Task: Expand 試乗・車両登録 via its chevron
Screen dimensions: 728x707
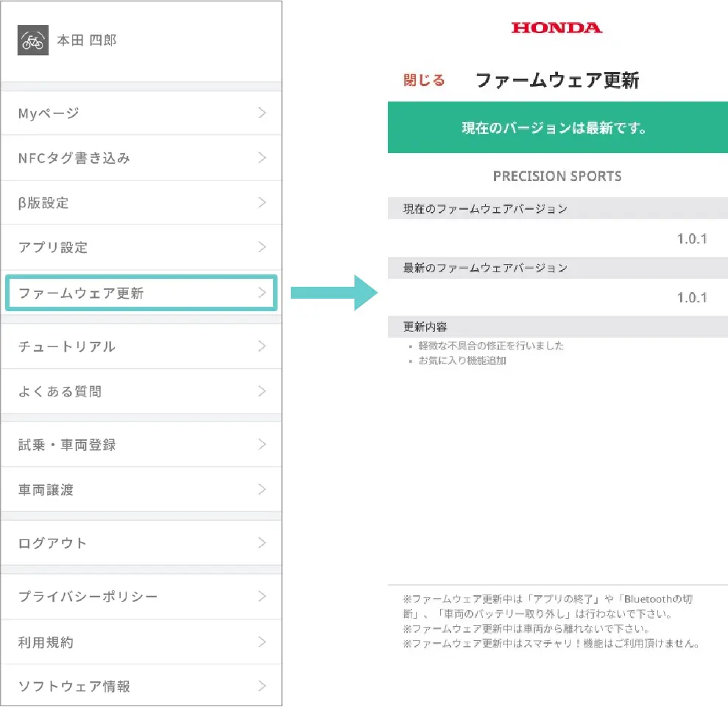Action: [x=262, y=444]
